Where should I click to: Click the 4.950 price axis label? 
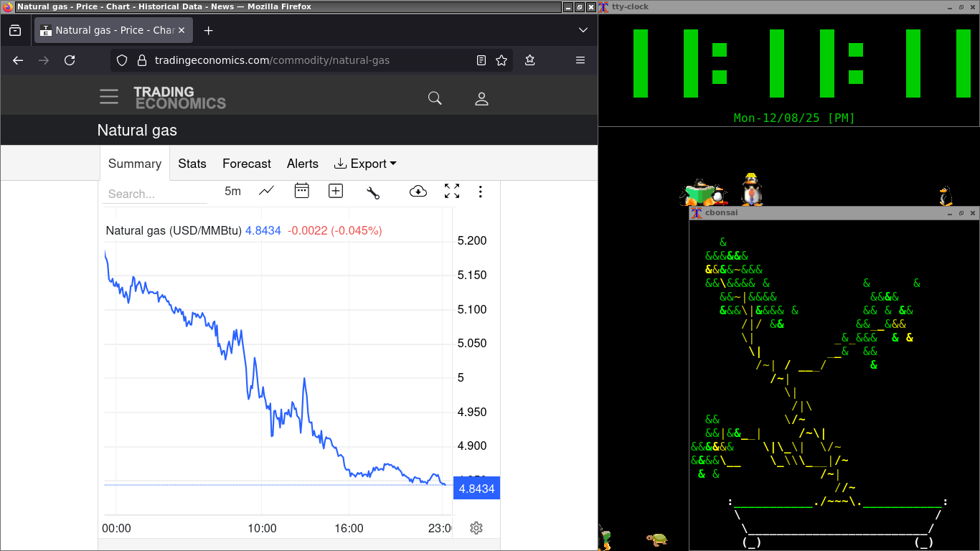coord(472,412)
